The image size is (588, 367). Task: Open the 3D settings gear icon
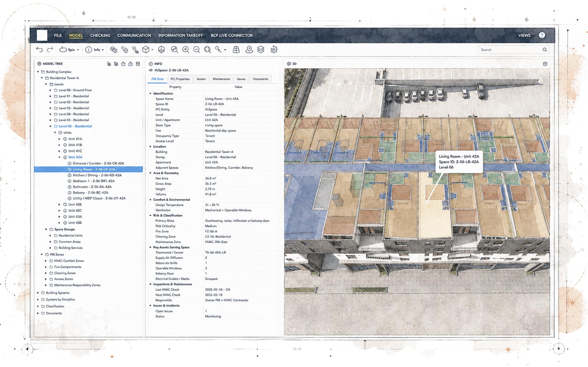(274, 50)
